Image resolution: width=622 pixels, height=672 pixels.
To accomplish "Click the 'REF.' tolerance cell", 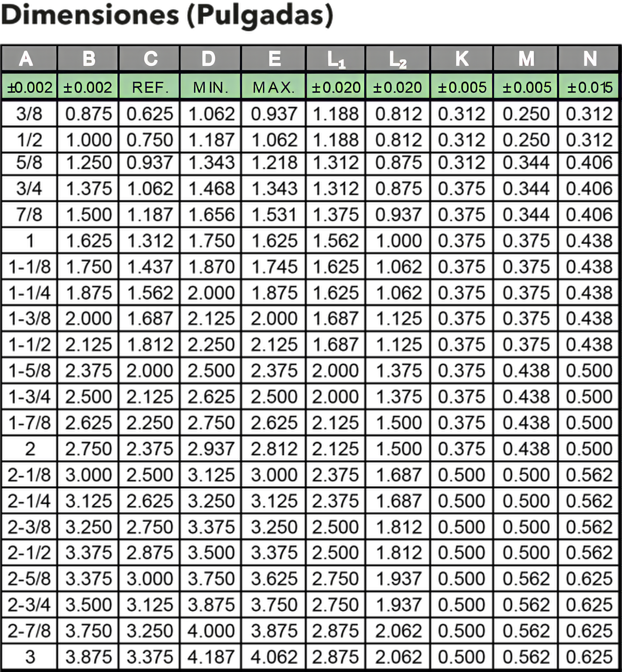I will click(x=149, y=87).
